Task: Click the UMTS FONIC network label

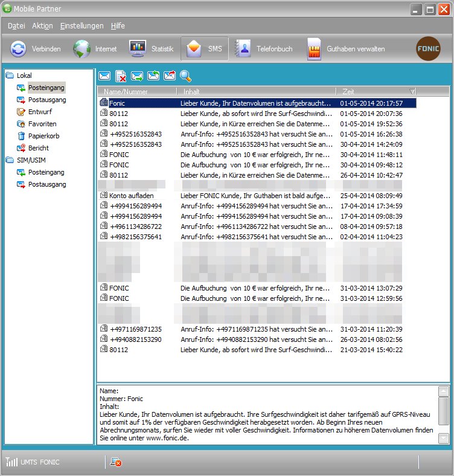Action: pos(40,462)
